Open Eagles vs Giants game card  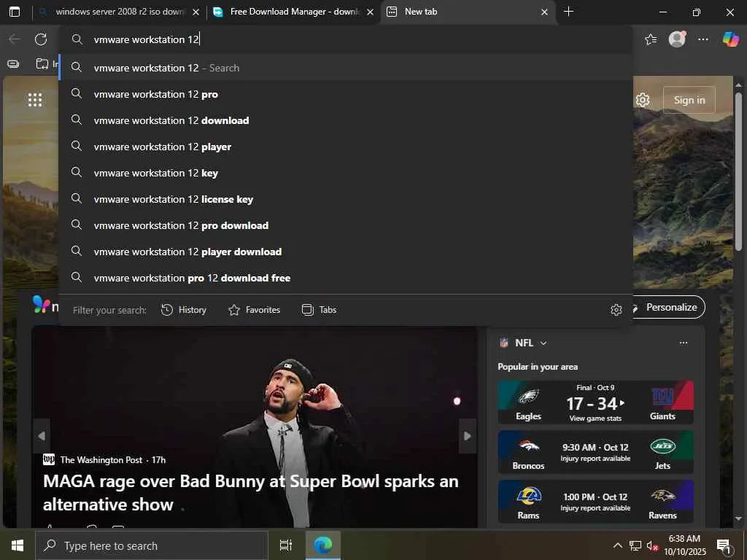(595, 402)
